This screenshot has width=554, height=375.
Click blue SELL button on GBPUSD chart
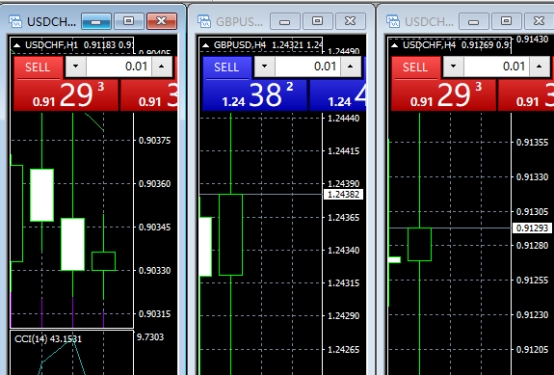226,67
